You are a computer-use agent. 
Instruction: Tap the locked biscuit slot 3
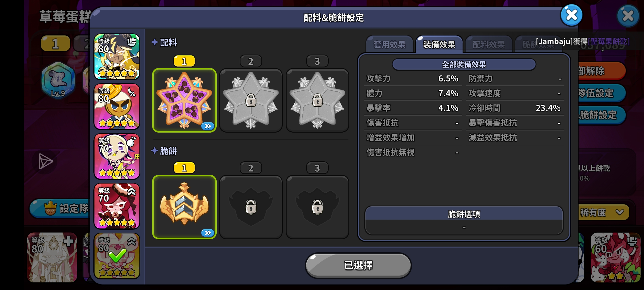pyautogui.click(x=317, y=207)
